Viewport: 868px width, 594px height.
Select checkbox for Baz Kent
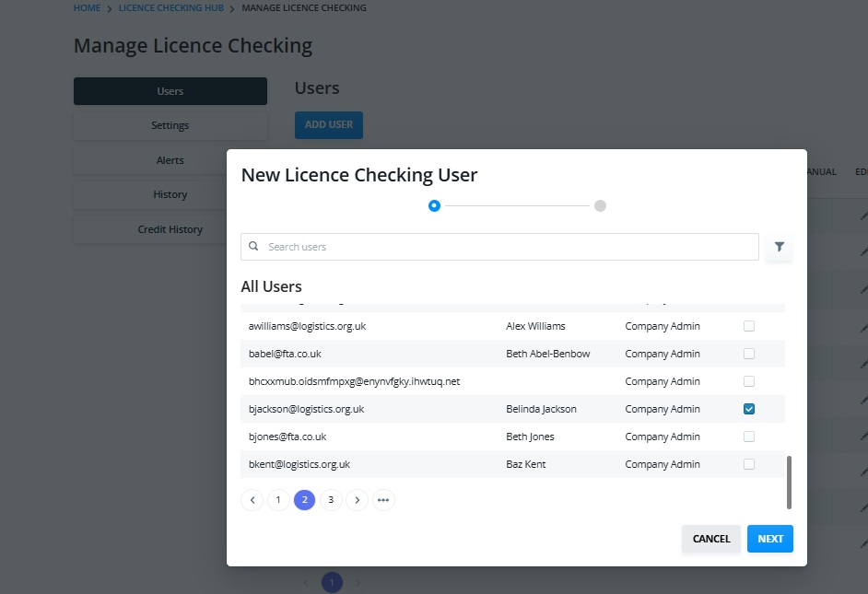pos(749,464)
